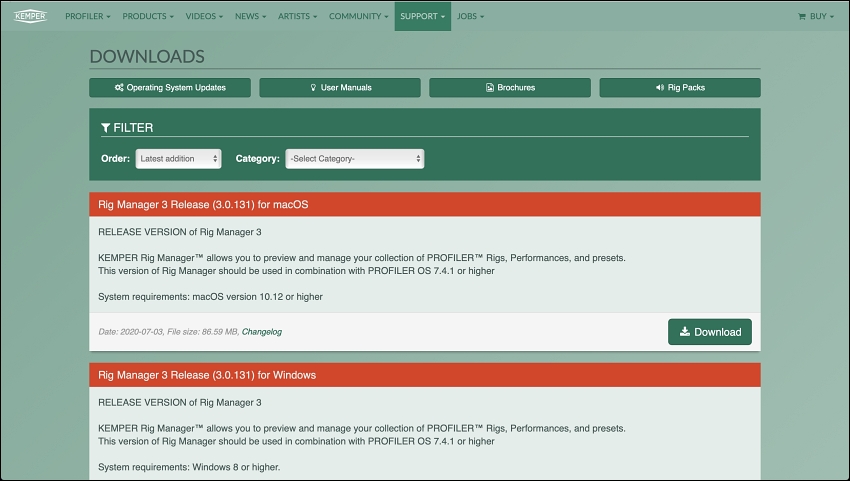
Task: Open the Order 'Latest addition' select box
Action: pos(178,159)
